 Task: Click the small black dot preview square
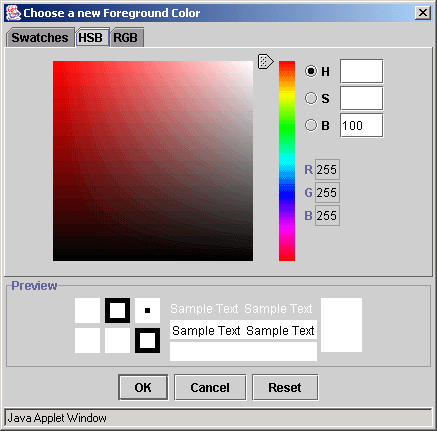147,310
